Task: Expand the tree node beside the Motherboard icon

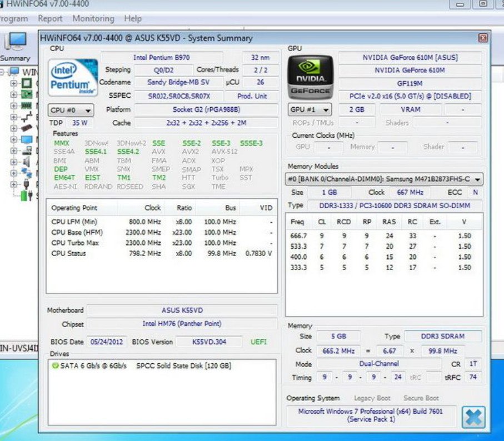Action: (13, 94)
